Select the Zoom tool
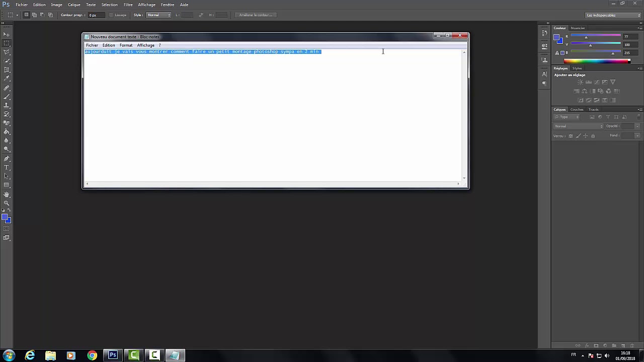Screen dimensions: 644x362 point(7,202)
